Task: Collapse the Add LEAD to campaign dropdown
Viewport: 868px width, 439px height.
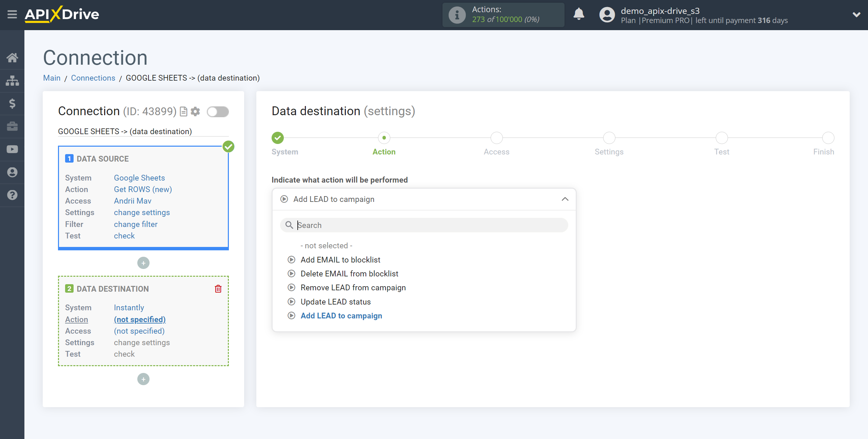Action: coord(567,199)
